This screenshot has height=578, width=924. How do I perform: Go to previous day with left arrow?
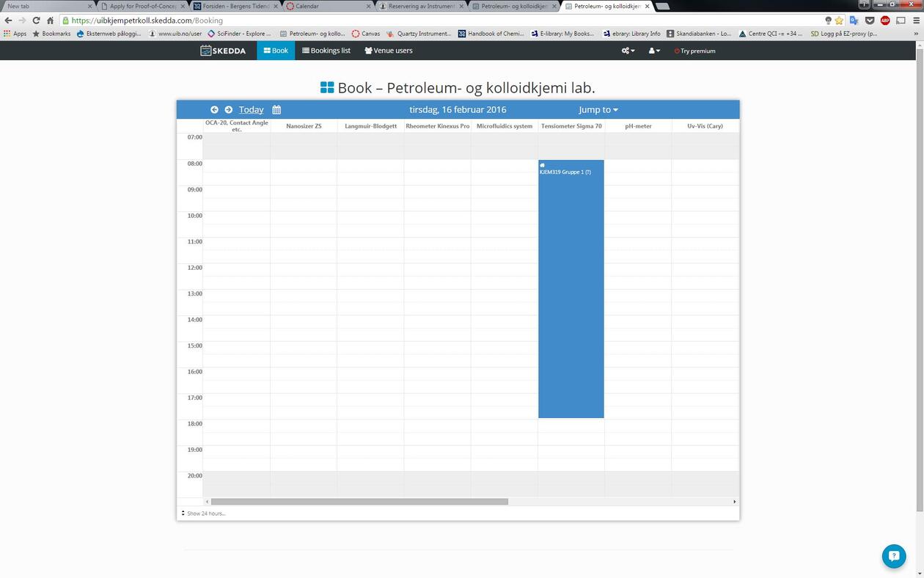click(214, 110)
